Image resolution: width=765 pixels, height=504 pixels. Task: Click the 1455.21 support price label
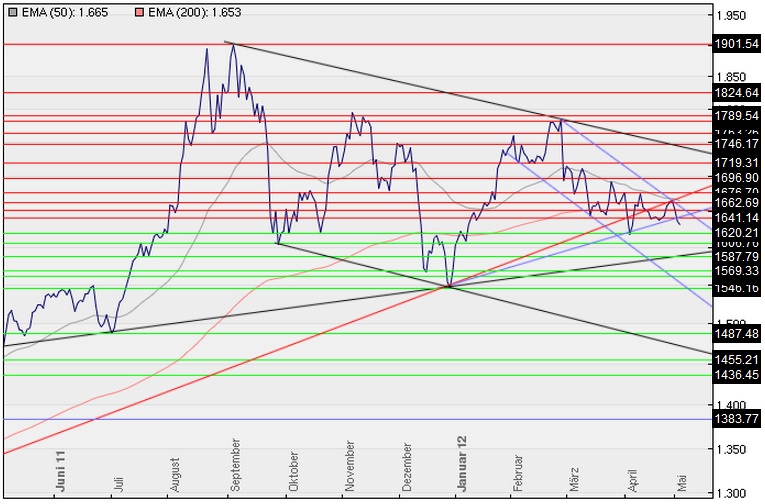[737, 359]
